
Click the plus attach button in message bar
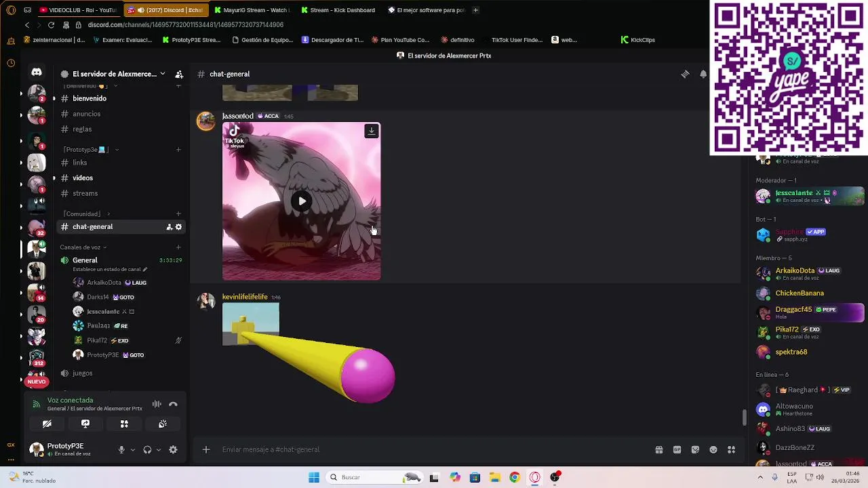206,449
